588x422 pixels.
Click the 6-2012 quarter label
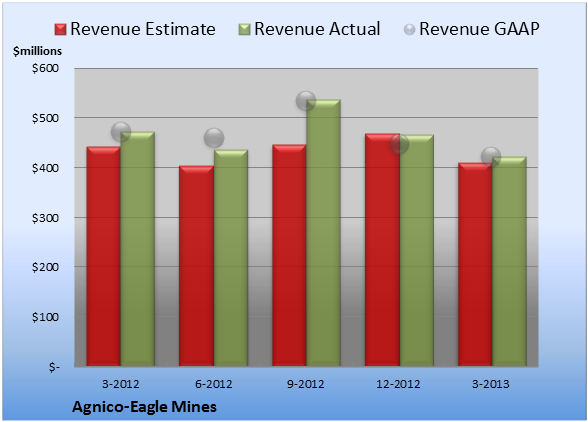214,384
